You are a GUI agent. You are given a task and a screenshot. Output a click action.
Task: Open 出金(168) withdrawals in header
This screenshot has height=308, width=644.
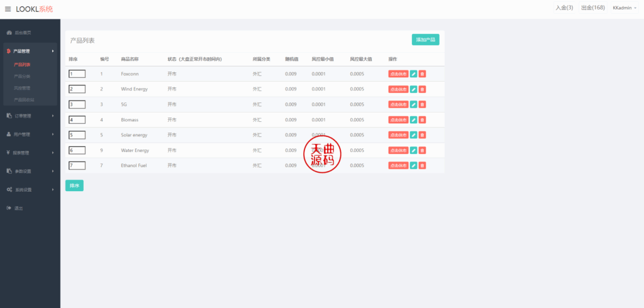coord(593,8)
